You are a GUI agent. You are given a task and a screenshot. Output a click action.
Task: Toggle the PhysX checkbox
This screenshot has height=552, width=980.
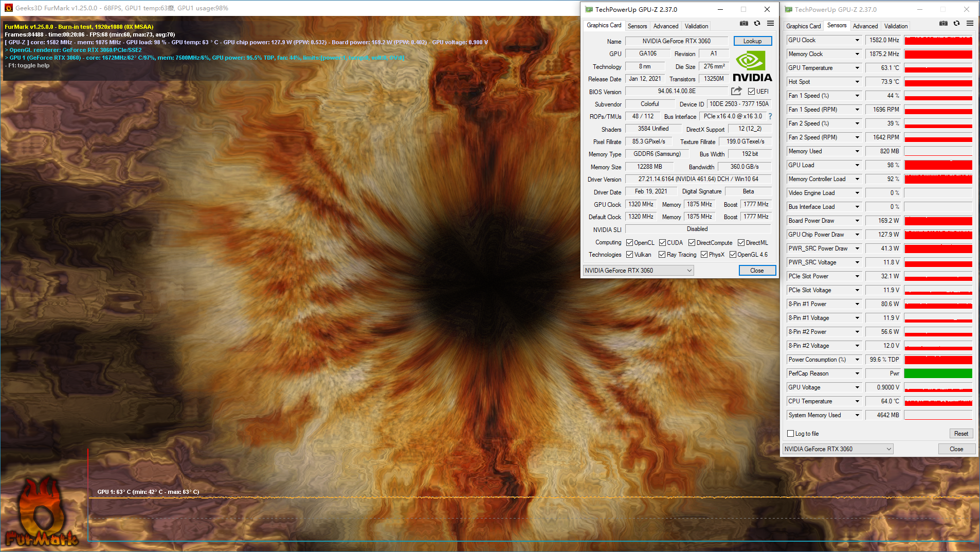704,255
